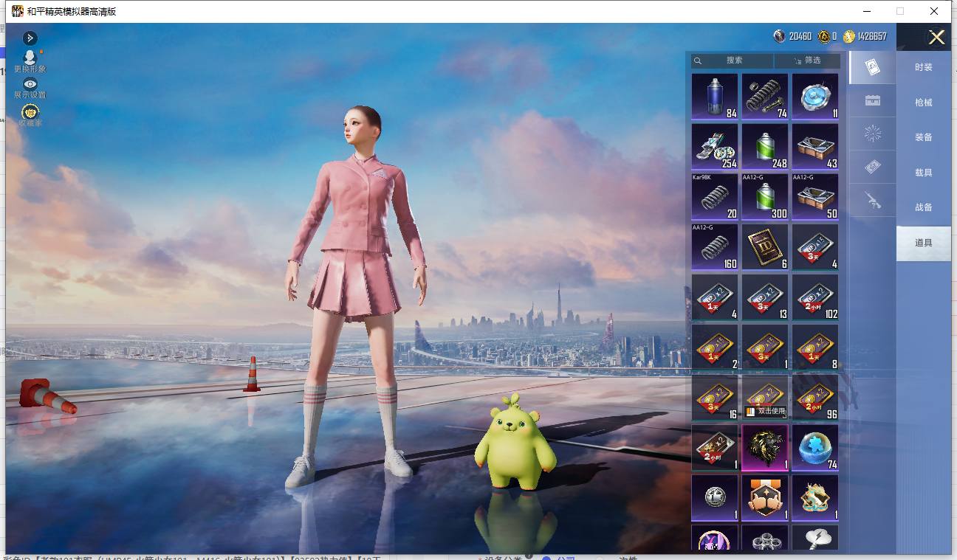Close the inventory with the X button
Viewport: 957px width, 560px height.
coord(936,38)
